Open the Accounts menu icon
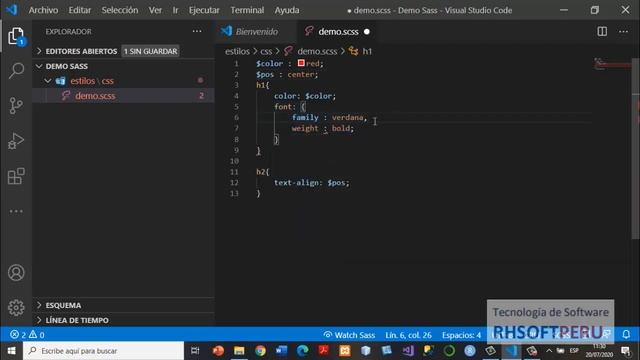This screenshot has width=640, height=360. 16,273
